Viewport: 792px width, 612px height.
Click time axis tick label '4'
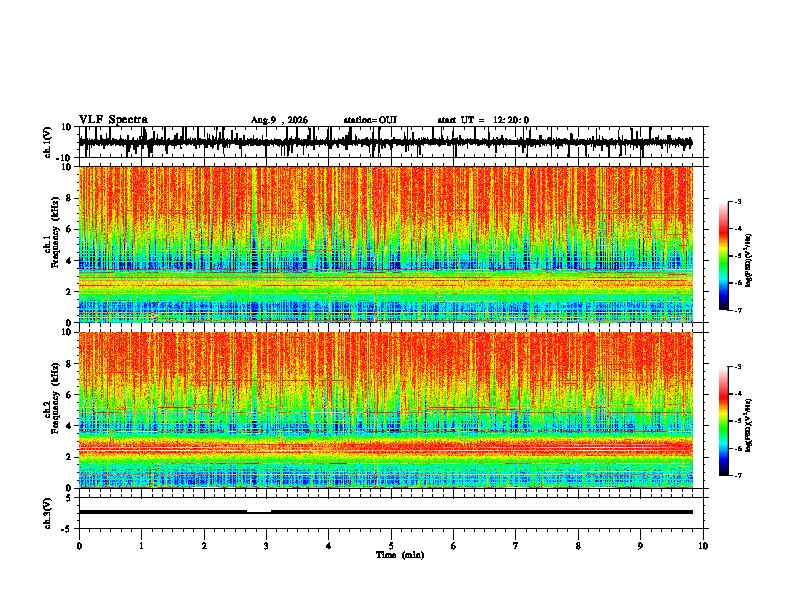pos(328,546)
